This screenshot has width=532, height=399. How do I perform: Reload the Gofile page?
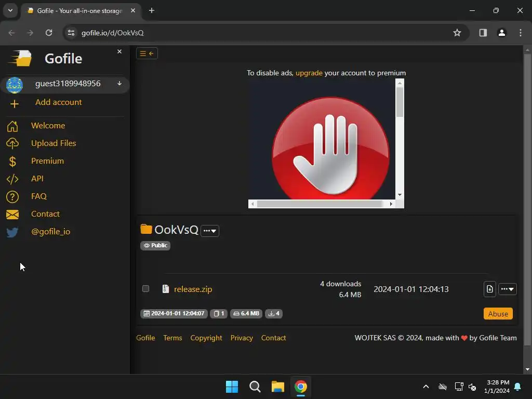pyautogui.click(x=49, y=33)
